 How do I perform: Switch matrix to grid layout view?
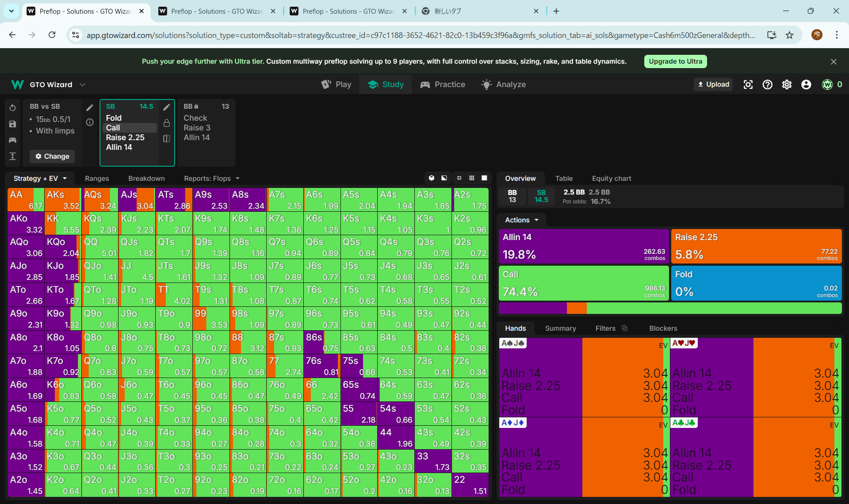[472, 178]
